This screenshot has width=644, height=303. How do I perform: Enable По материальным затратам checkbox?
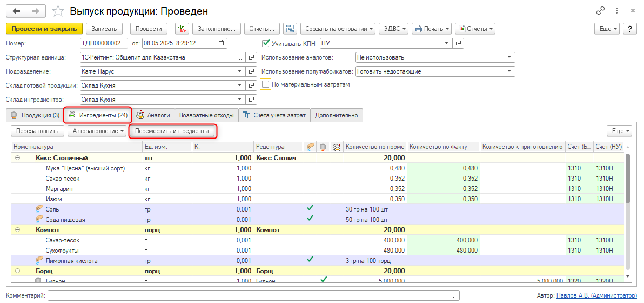(x=265, y=84)
